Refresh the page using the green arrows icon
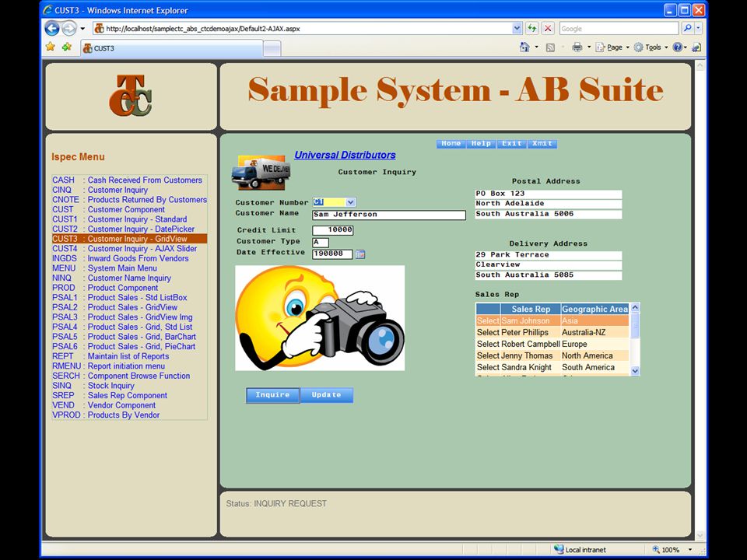Viewport: 747px width, 560px height. 531,29
